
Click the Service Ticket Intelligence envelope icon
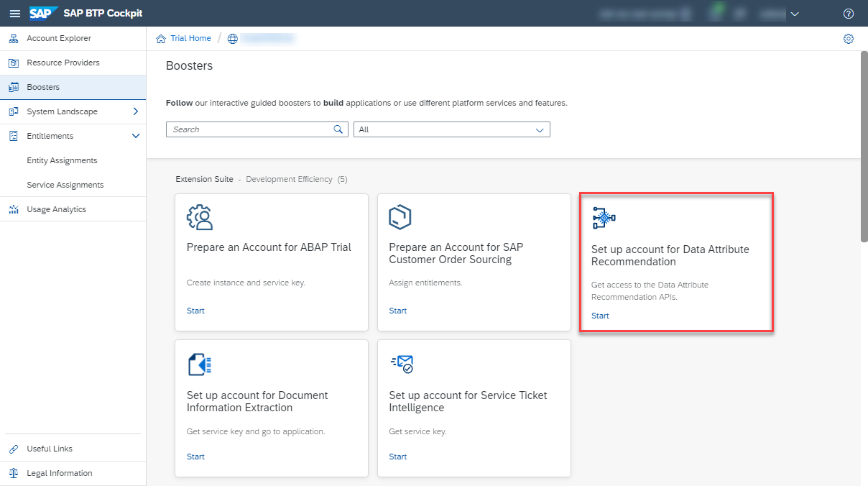click(402, 364)
